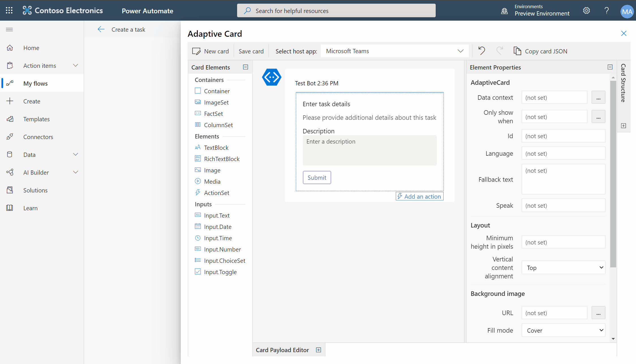Viewport: 636px width, 364px height.
Task: Expand the Card Payload Editor
Action: point(319,350)
